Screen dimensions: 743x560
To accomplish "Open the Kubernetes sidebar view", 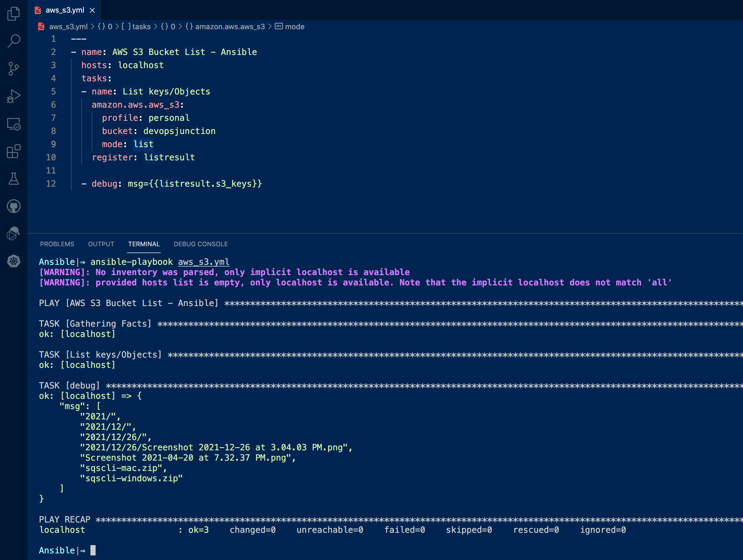I will pyautogui.click(x=13, y=261).
